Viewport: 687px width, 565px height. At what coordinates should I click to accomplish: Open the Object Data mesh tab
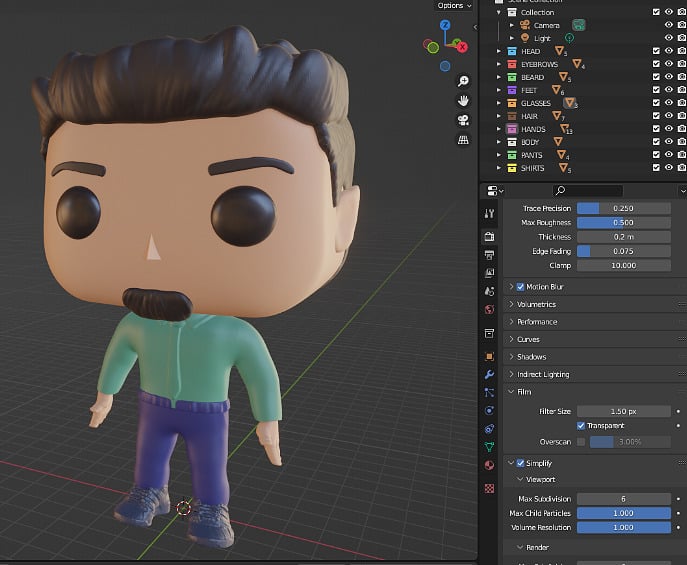pyautogui.click(x=489, y=447)
